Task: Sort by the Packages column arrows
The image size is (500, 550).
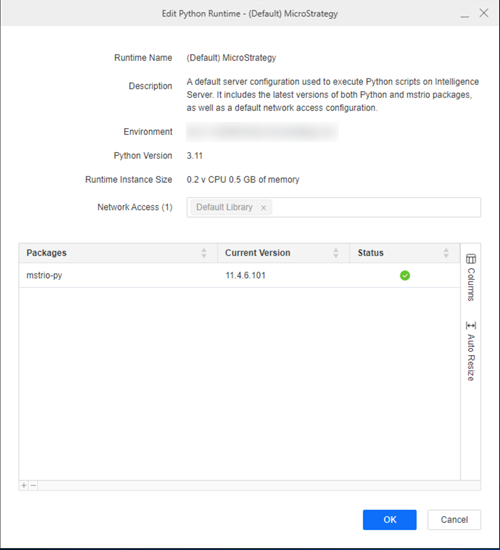Action: [x=204, y=253]
